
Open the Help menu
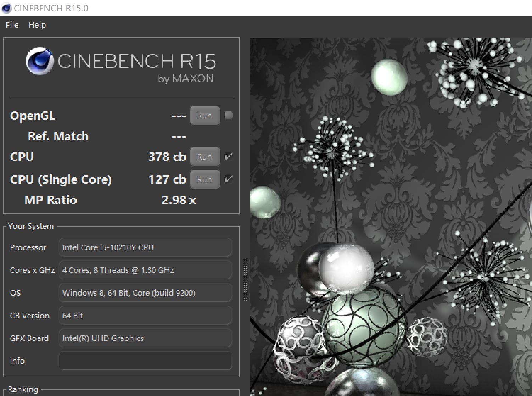(x=37, y=25)
